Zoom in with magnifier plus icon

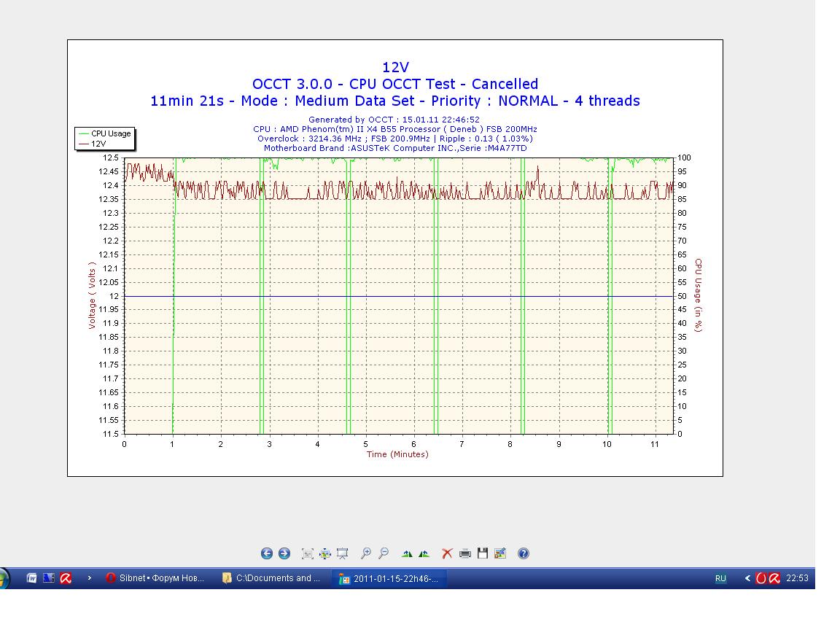pos(366,553)
